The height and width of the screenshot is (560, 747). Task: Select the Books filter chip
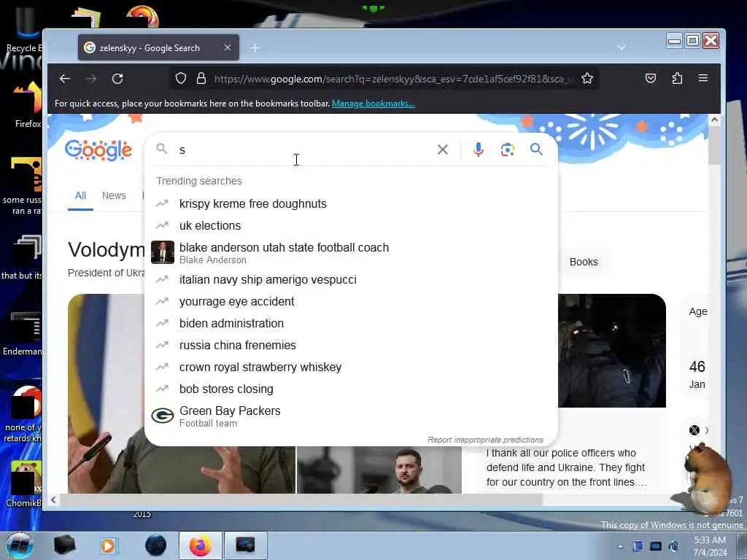click(x=584, y=262)
